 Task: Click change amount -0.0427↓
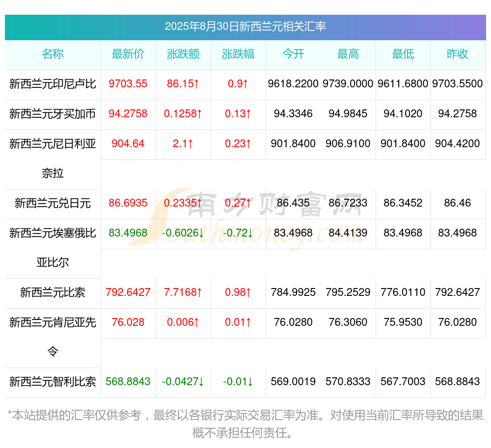(x=183, y=382)
